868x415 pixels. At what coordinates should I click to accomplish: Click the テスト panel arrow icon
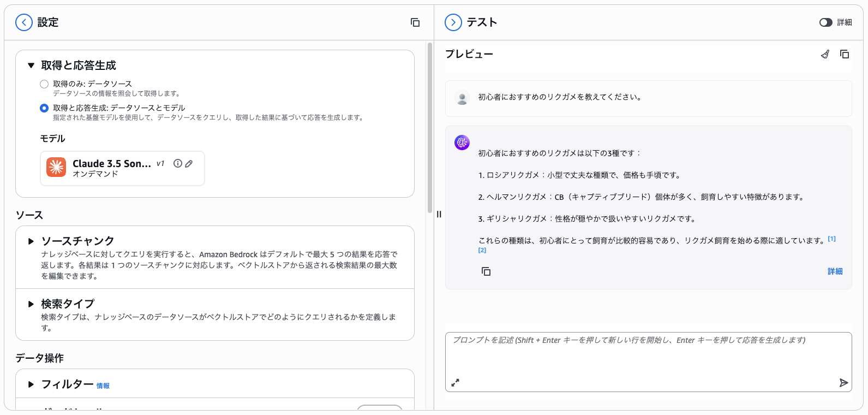453,22
